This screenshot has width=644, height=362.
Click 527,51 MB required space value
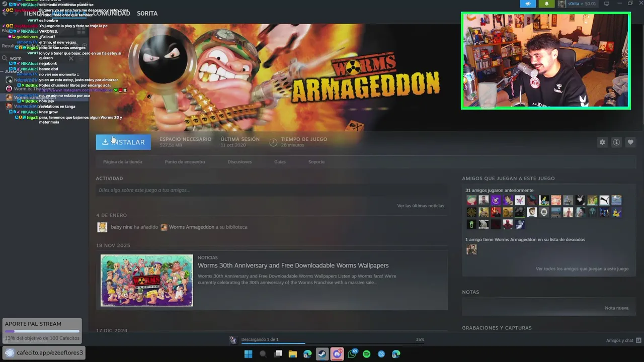pyautogui.click(x=171, y=145)
